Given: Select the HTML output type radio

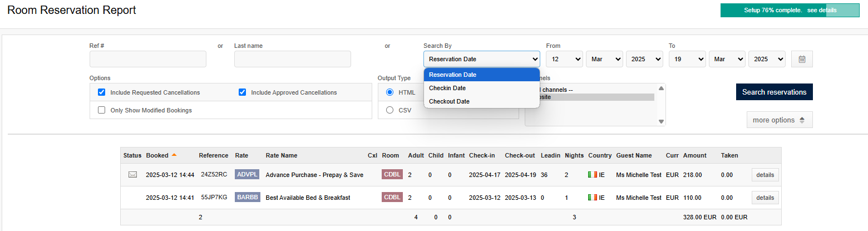Looking at the screenshot, I should (389, 92).
